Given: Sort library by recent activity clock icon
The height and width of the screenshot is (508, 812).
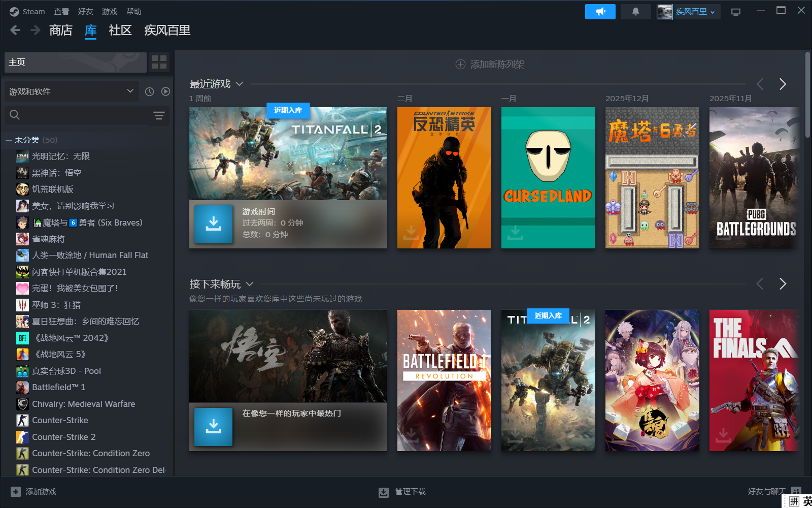Looking at the screenshot, I should point(149,91).
